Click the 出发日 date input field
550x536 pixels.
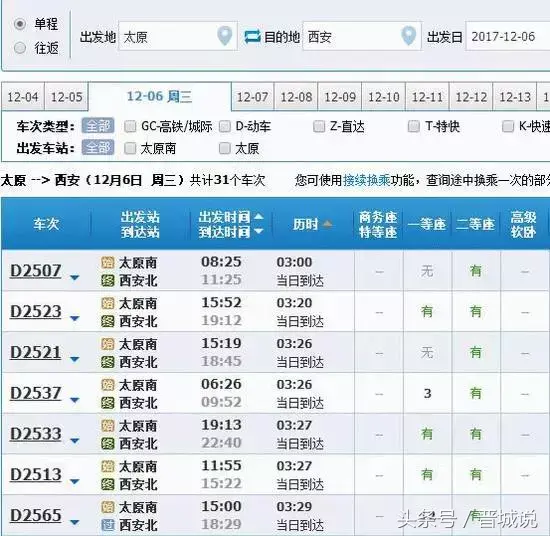click(508, 36)
